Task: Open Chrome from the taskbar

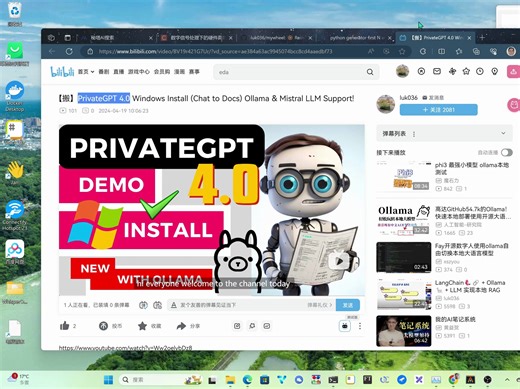Action: click(453, 379)
